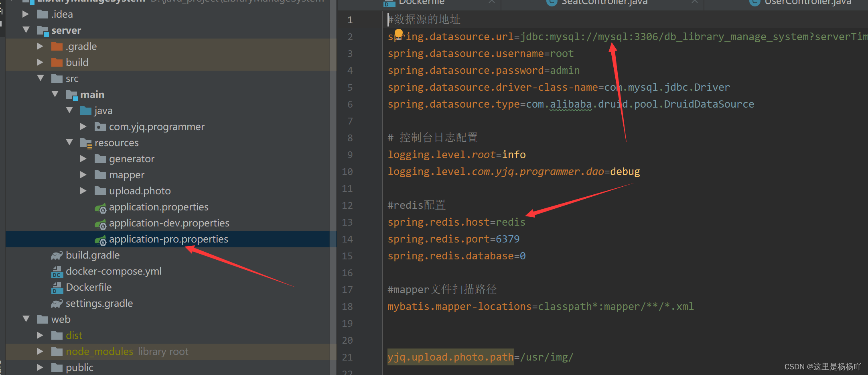The width and height of the screenshot is (868, 375).
Task: Select the Dockerfile entry in the tree
Action: point(89,287)
